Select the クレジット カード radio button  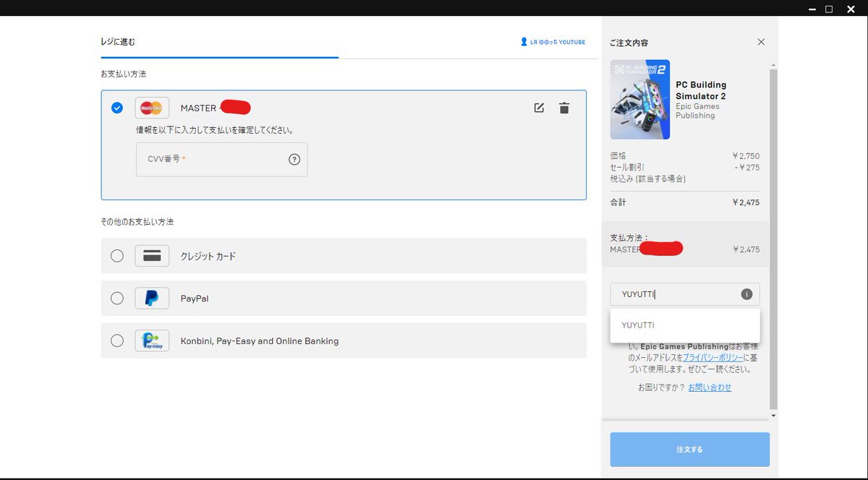[x=117, y=256]
